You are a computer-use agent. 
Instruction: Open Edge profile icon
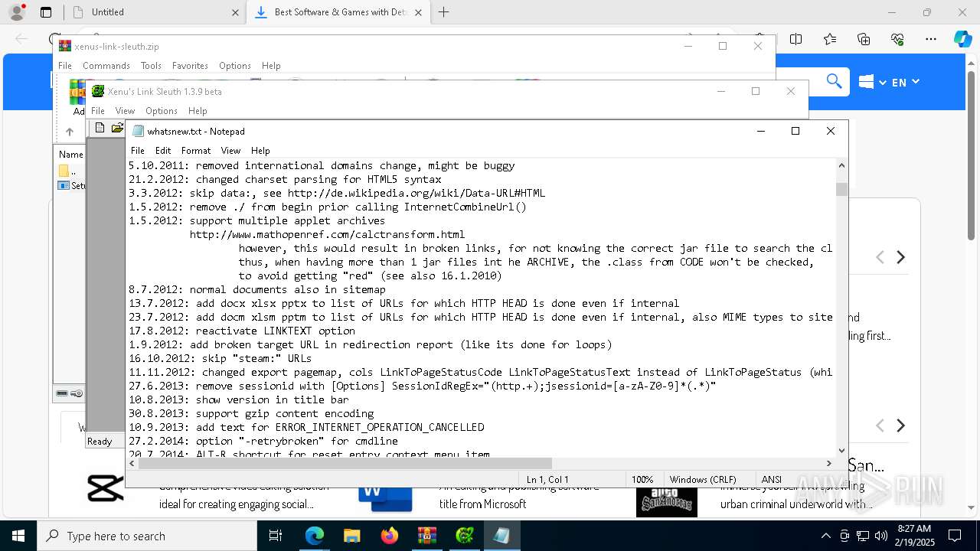16,12
